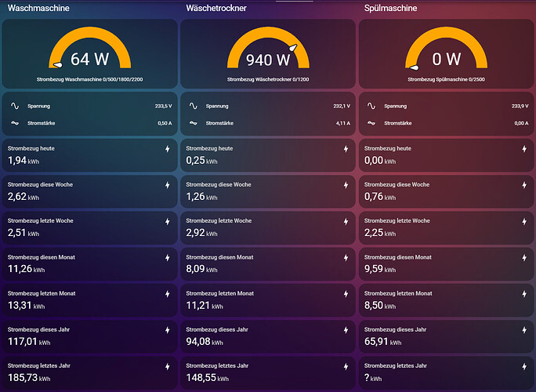
Task: Click the Spülmaschine Spannung sine wave icon
Action: pos(371,106)
